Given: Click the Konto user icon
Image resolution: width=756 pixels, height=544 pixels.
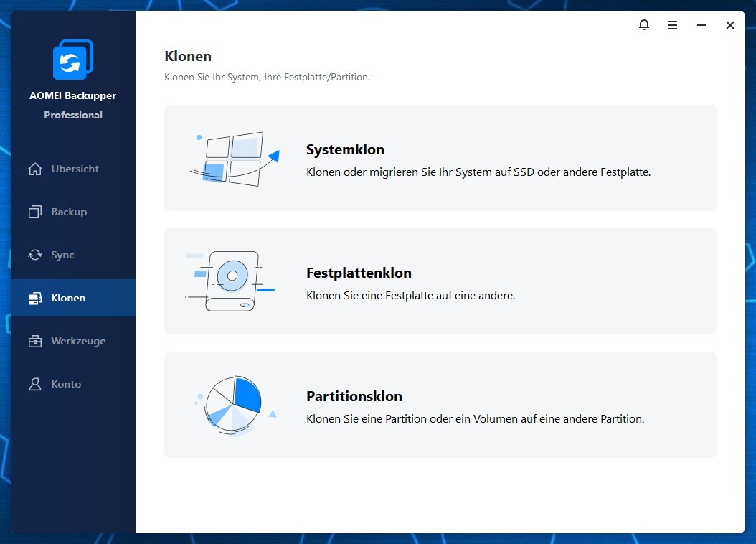Looking at the screenshot, I should point(35,385).
